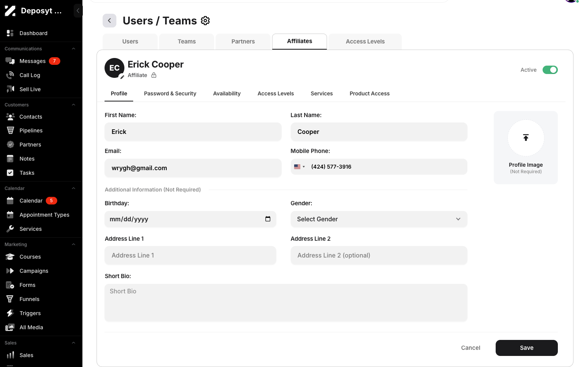
Task: Toggle the Active status switch
Action: coord(550,70)
